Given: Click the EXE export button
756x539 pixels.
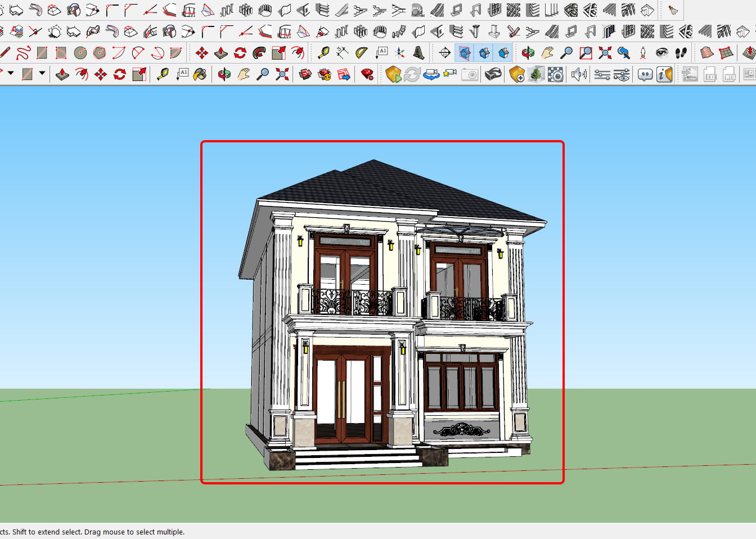Looking at the screenshot, I should [710, 74].
